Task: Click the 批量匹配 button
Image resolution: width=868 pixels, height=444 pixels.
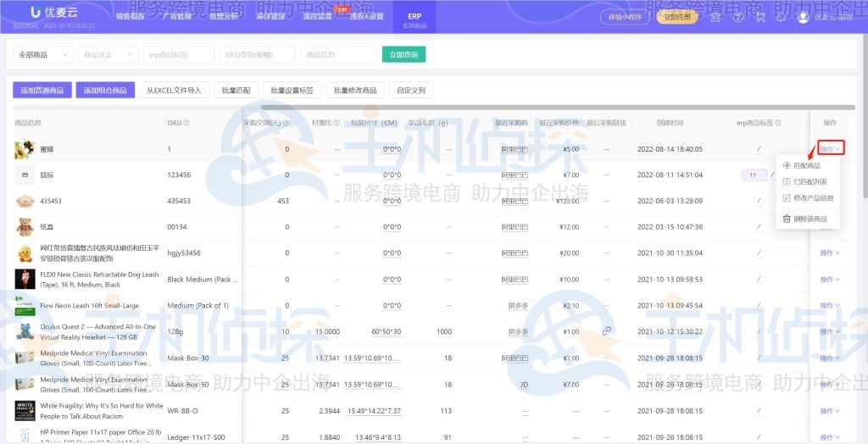Action: (x=236, y=90)
